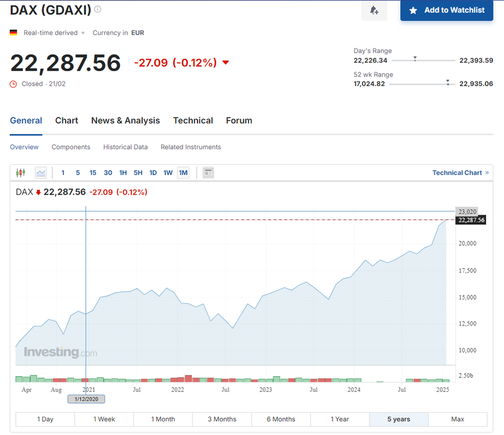Click the Day's Range slider marker
504x435 pixels.
coord(415,59)
